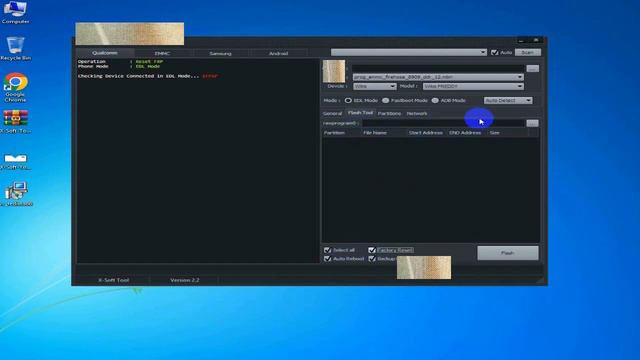This screenshot has height=360, width=640.
Task: Open the General sub-tab
Action: pyautogui.click(x=332, y=113)
